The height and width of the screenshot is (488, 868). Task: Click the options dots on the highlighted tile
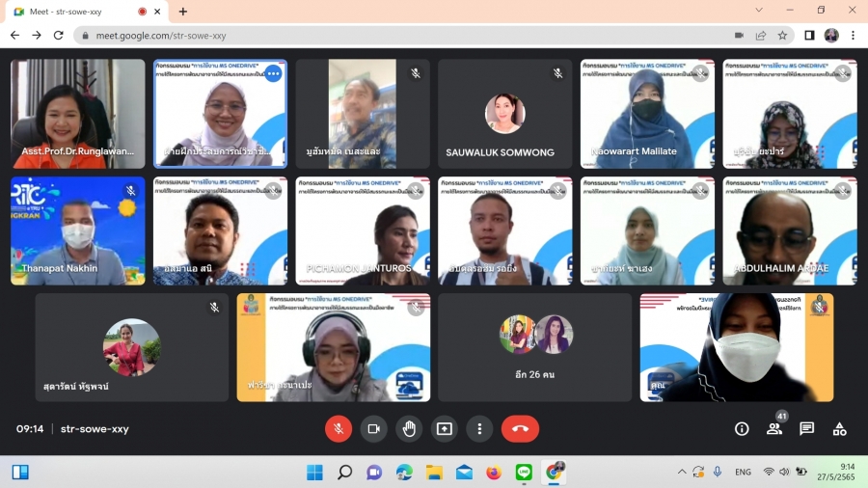(x=273, y=73)
